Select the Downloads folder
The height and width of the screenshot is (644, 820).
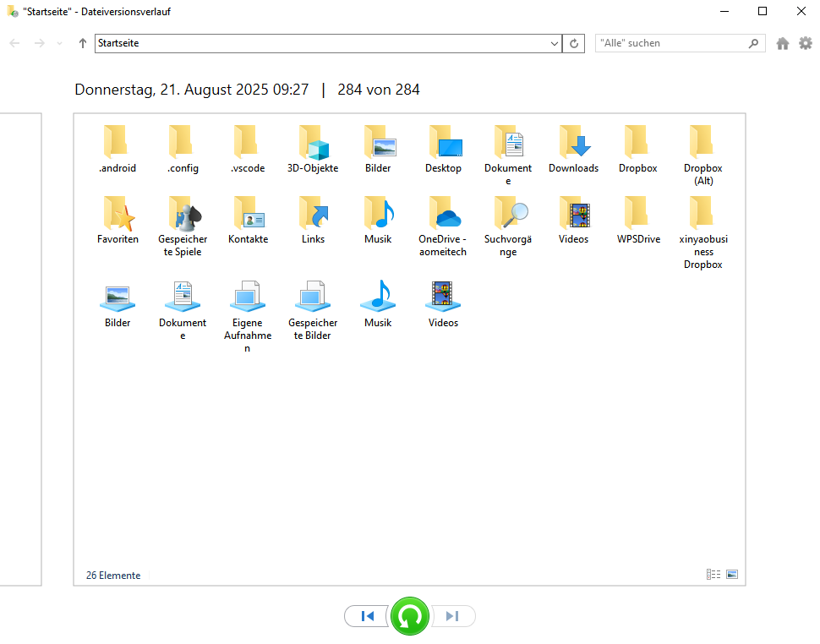pos(573,150)
